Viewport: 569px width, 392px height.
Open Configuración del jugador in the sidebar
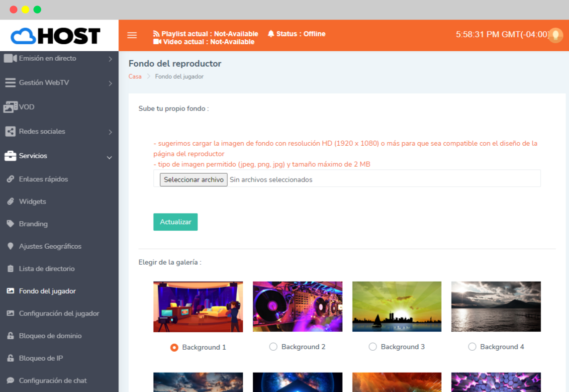(x=59, y=313)
